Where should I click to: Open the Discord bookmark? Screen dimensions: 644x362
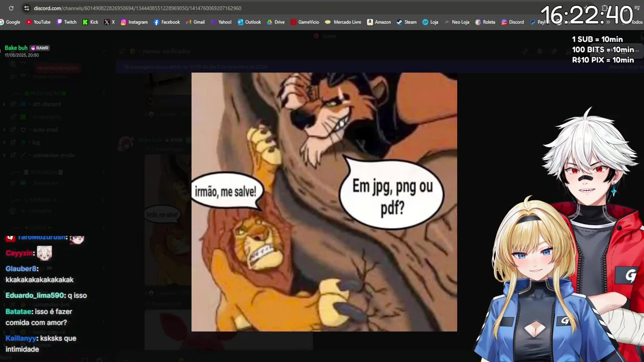(512, 22)
